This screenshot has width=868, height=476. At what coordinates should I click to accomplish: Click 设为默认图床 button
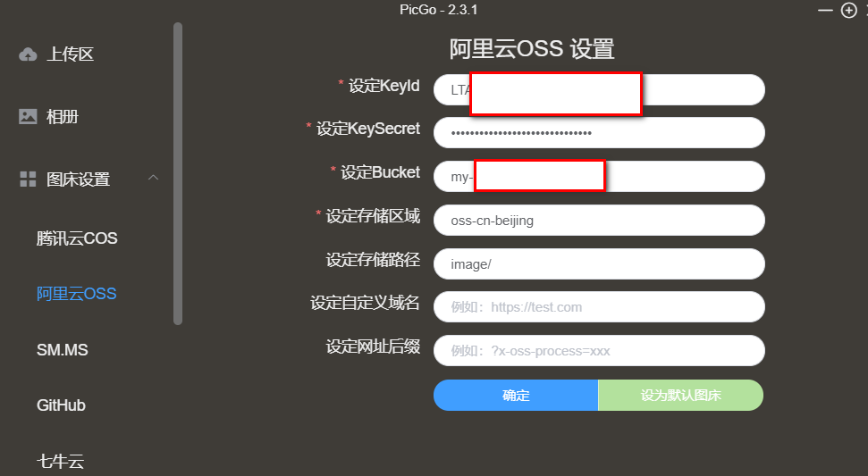(681, 396)
